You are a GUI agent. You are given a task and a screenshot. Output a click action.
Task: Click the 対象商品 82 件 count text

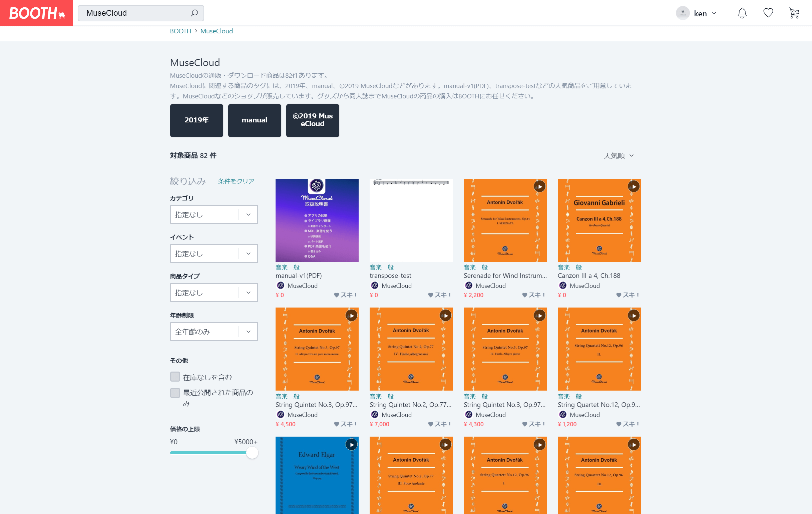(193, 155)
